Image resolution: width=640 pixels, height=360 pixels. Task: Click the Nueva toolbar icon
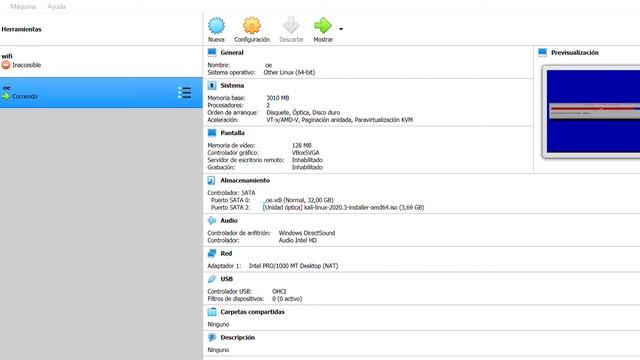[216, 25]
